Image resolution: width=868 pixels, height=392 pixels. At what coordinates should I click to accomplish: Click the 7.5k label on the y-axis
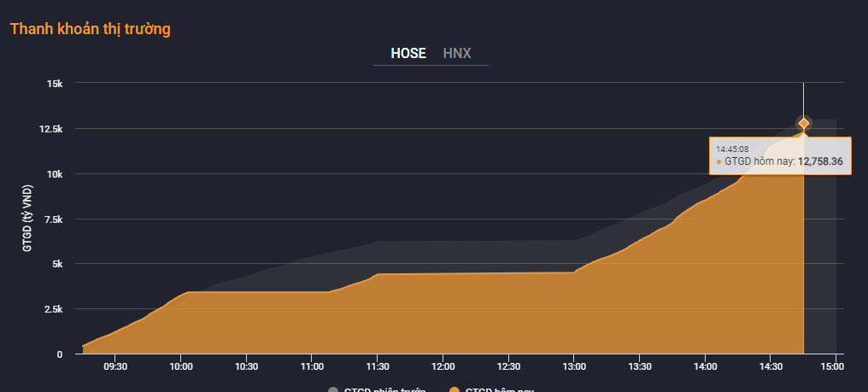tap(52, 219)
